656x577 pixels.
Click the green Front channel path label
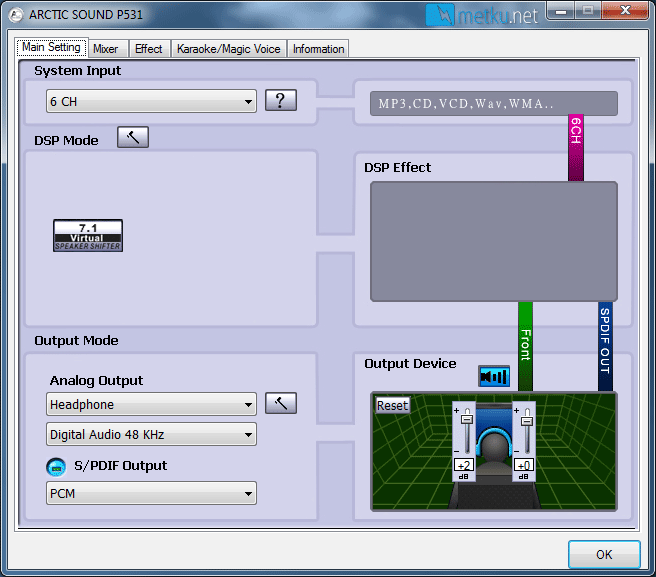tap(525, 346)
